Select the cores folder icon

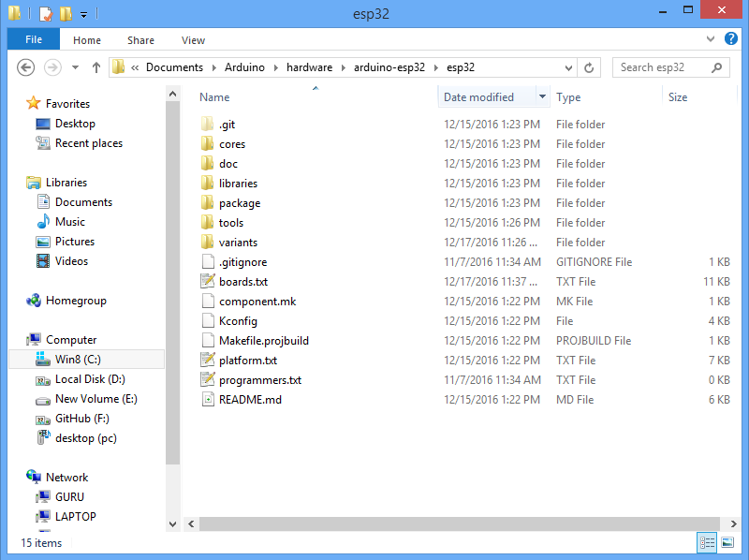(x=207, y=144)
